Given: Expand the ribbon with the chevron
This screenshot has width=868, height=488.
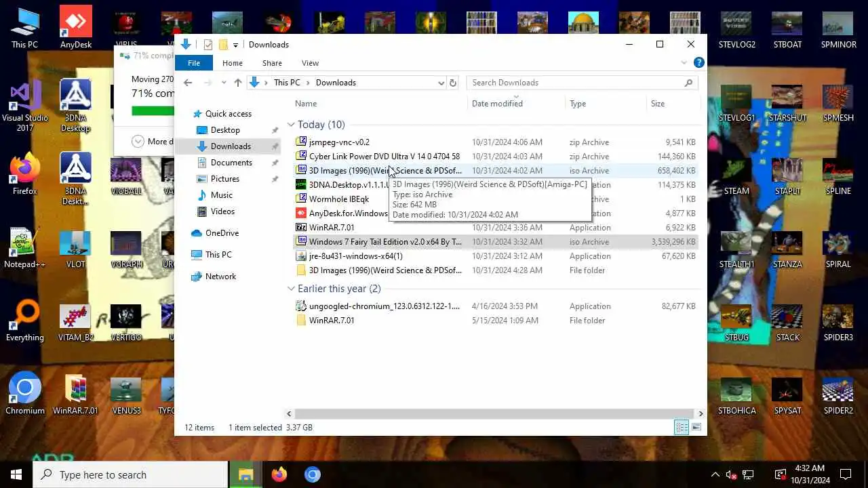Looking at the screenshot, I should pos(684,62).
